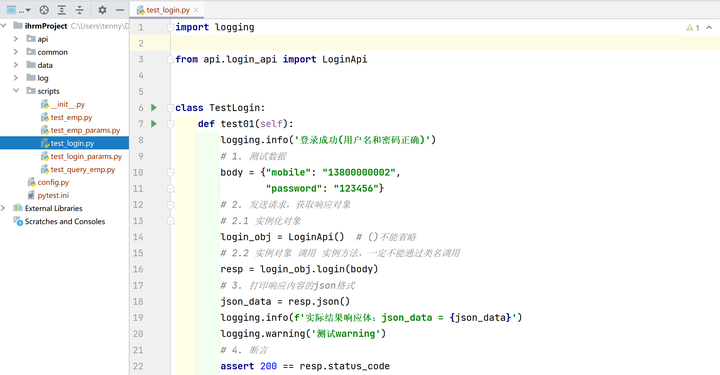Open test_emp.py in project tree
Image resolution: width=720 pixels, height=375 pixels.
(x=71, y=117)
